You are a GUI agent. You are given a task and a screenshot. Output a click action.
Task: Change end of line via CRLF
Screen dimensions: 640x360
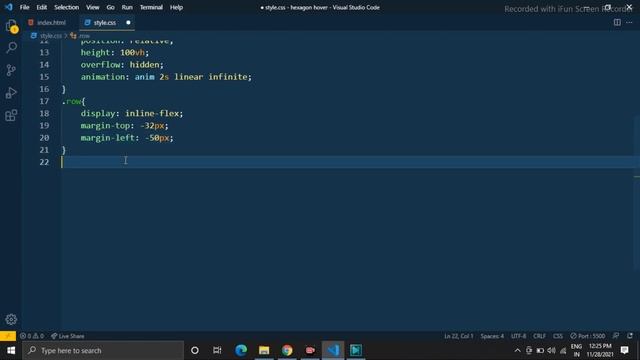(x=539, y=336)
